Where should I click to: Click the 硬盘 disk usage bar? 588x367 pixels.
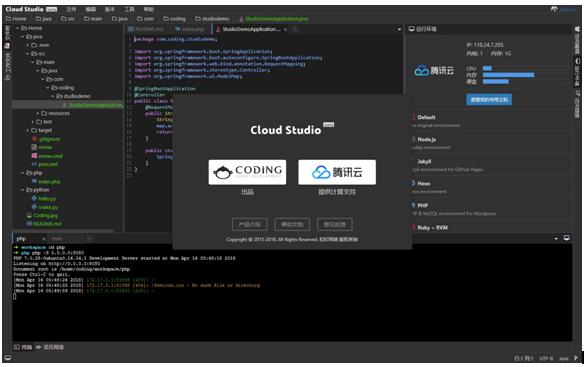click(496, 81)
